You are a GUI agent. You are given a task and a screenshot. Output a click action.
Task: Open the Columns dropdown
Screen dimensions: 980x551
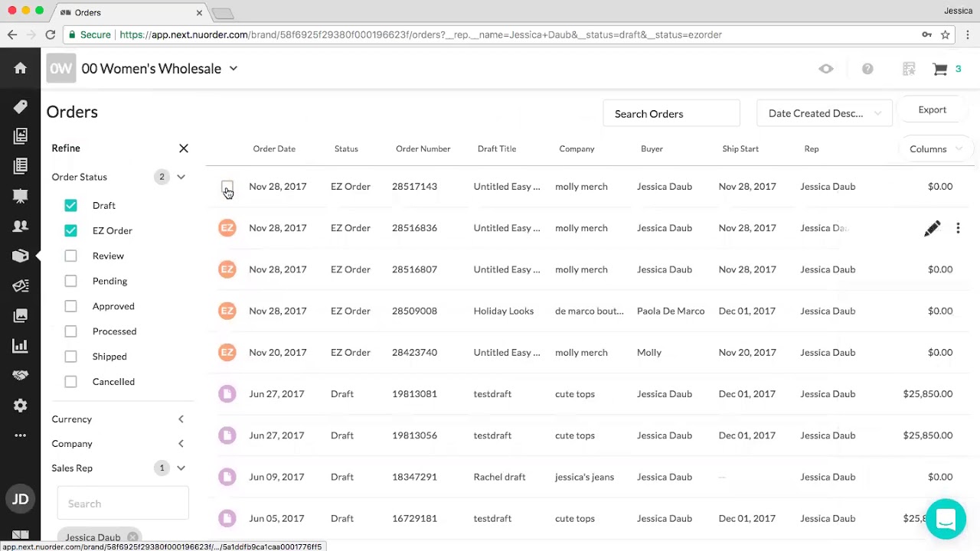(935, 149)
